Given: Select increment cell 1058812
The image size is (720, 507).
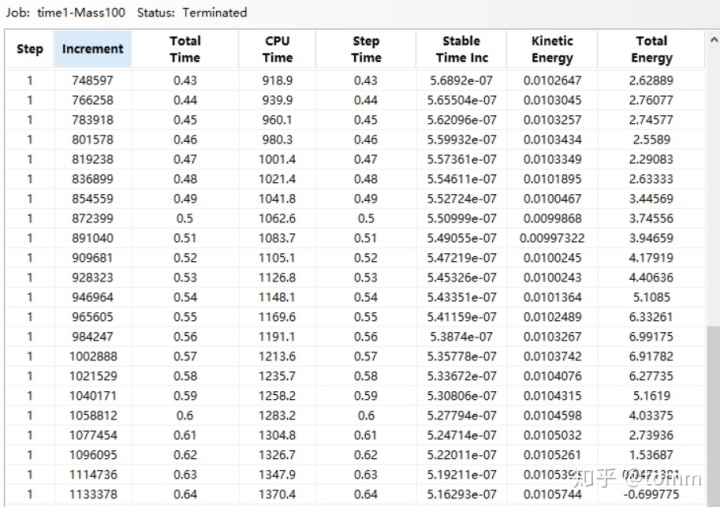Looking at the screenshot, I should click(x=93, y=416).
